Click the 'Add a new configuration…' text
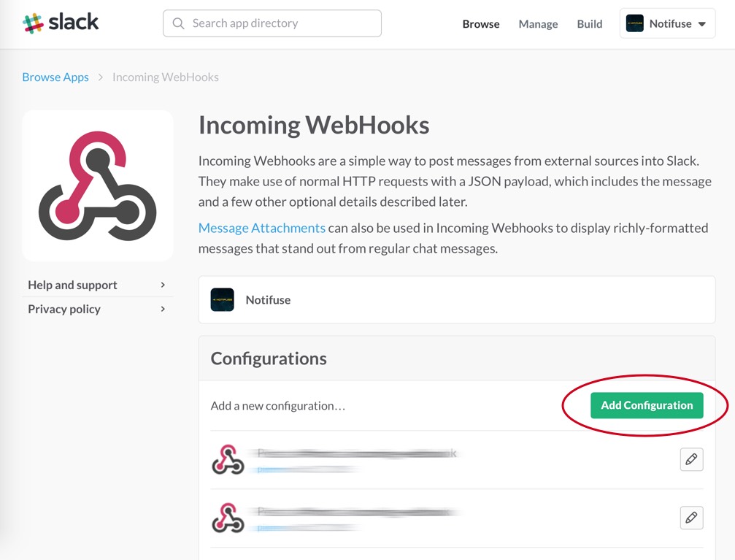 (278, 406)
